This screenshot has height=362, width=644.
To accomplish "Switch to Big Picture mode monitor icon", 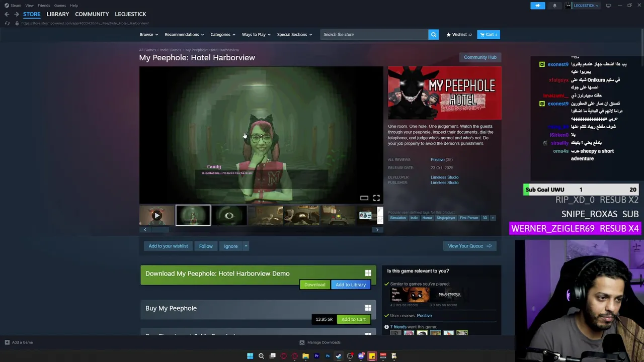I will coord(608,6).
